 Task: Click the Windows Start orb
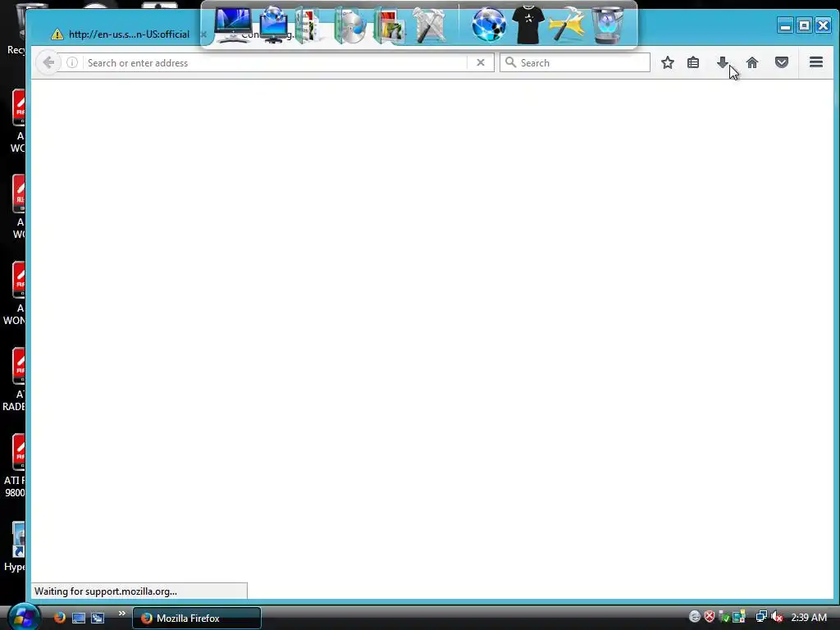[x=24, y=617]
